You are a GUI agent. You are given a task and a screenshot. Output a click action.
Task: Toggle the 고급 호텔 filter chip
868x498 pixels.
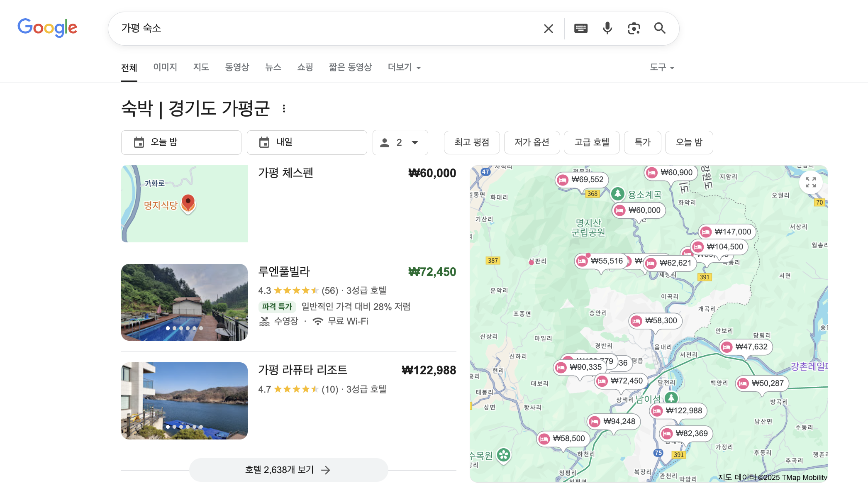[x=592, y=142]
